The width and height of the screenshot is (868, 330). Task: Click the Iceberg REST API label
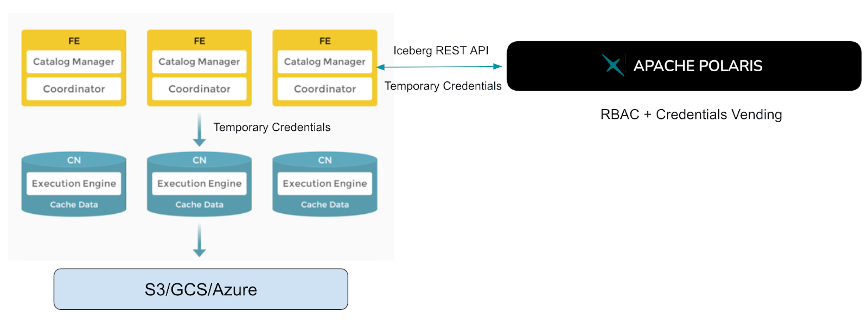click(x=441, y=50)
